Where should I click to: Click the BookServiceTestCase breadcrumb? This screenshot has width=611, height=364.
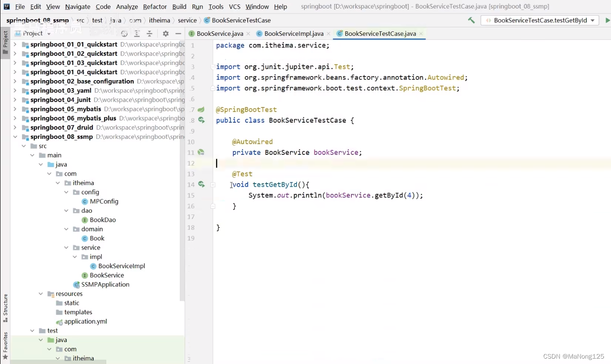tap(237, 20)
